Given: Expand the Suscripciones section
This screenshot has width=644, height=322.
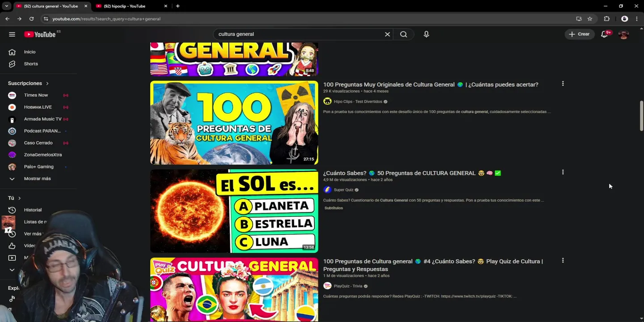Looking at the screenshot, I should click(28, 83).
